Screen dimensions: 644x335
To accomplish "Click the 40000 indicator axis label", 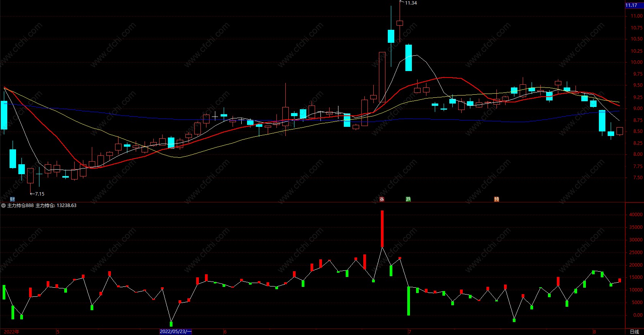I will (636, 215).
